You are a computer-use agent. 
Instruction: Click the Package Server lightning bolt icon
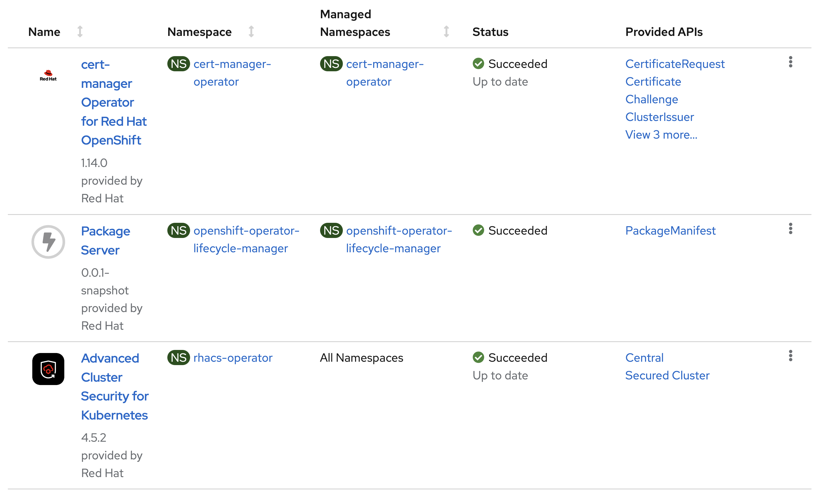[48, 242]
